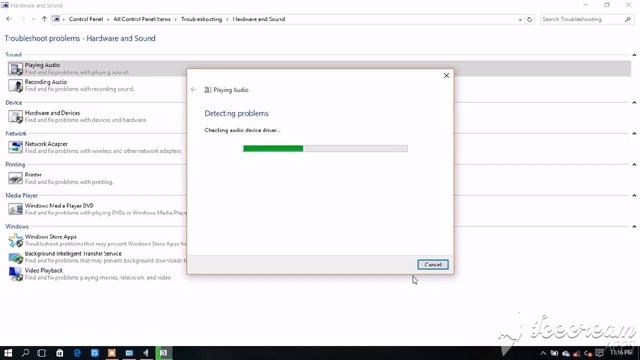
Task: Collapse the Network section
Action: (x=634, y=133)
